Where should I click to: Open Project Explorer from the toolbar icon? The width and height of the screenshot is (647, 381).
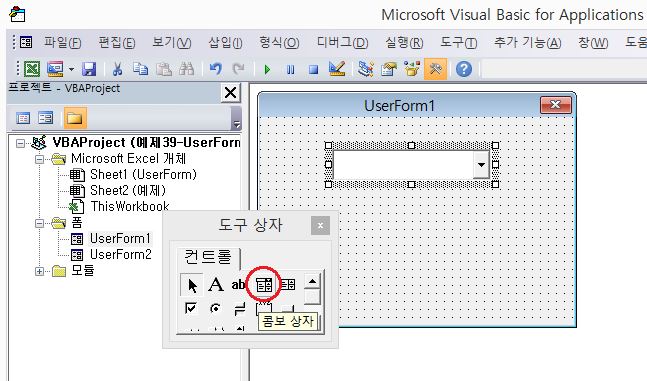365,69
